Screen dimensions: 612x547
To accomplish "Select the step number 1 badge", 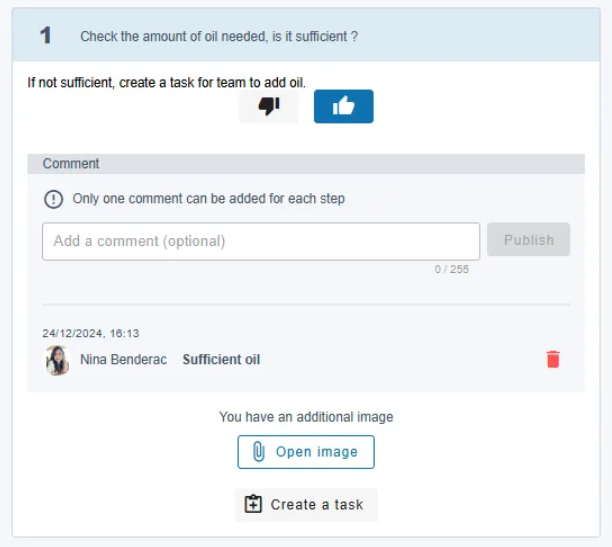I will coord(46,36).
